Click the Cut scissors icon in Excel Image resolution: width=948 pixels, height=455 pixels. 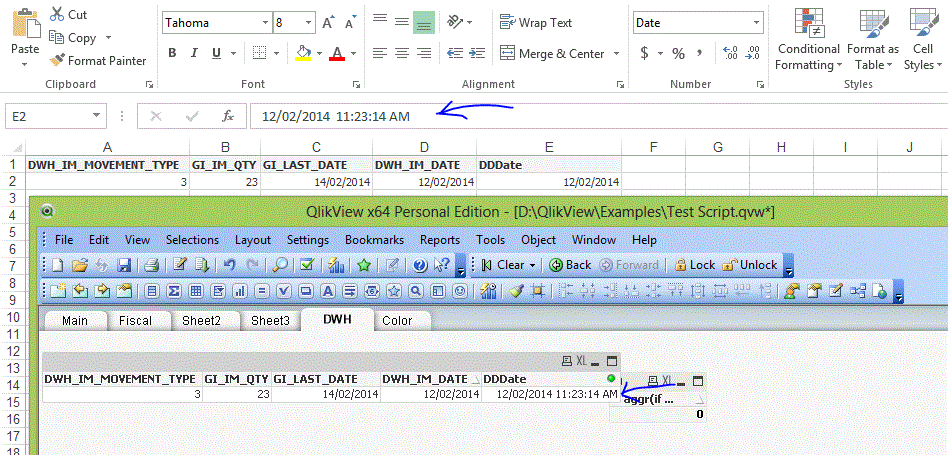coord(57,15)
